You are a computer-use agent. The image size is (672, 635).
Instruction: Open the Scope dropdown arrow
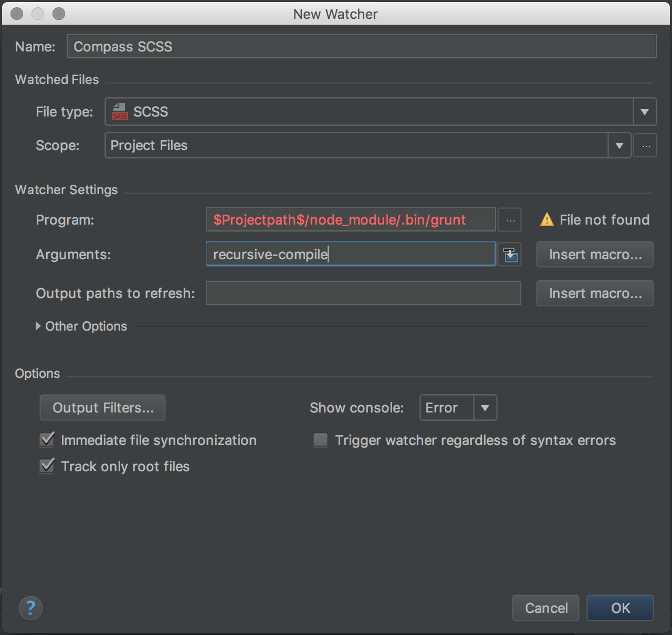[x=619, y=146]
